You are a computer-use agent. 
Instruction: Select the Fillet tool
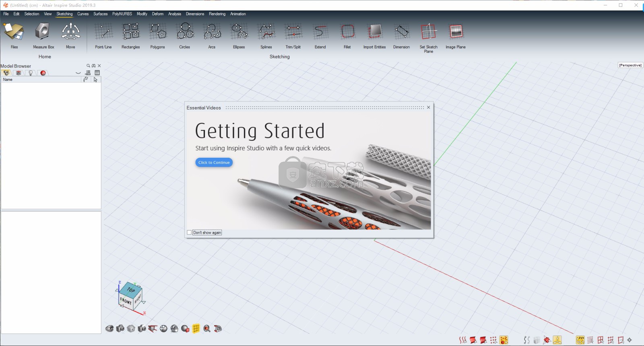[347, 35]
